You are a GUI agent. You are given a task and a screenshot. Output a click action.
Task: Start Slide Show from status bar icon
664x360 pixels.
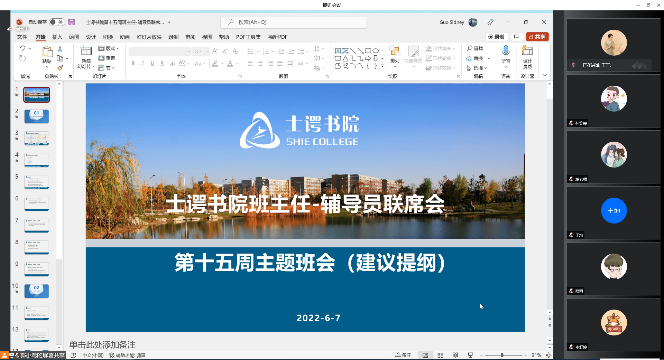pyautogui.click(x=470, y=355)
